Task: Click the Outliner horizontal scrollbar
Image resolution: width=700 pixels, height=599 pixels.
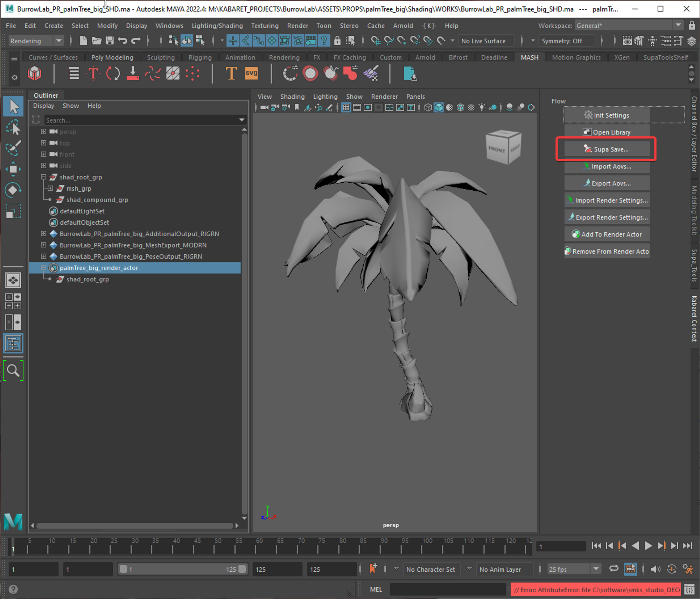Action: point(135,526)
